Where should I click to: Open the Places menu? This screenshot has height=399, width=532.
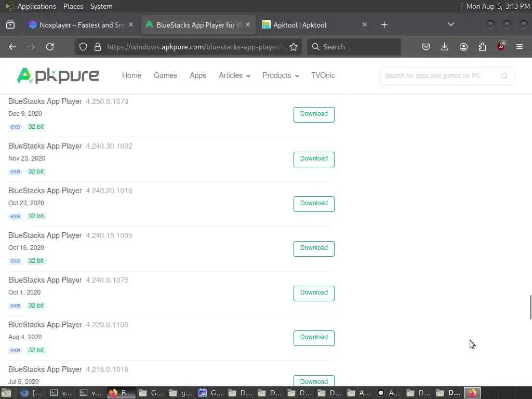[x=73, y=6]
